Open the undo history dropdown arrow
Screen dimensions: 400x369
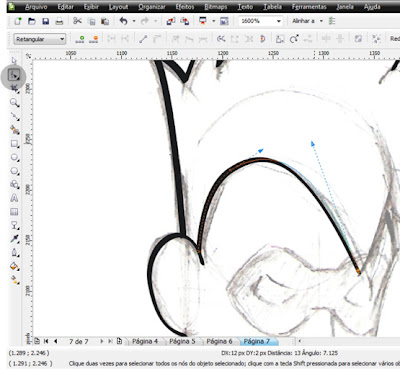pos(134,21)
